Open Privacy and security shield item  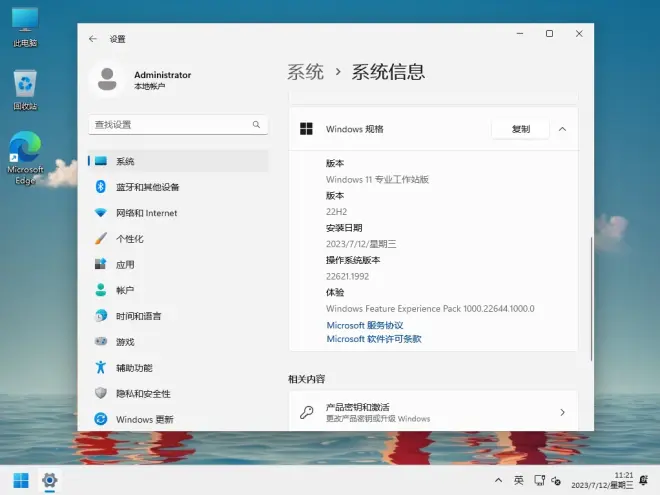142,394
